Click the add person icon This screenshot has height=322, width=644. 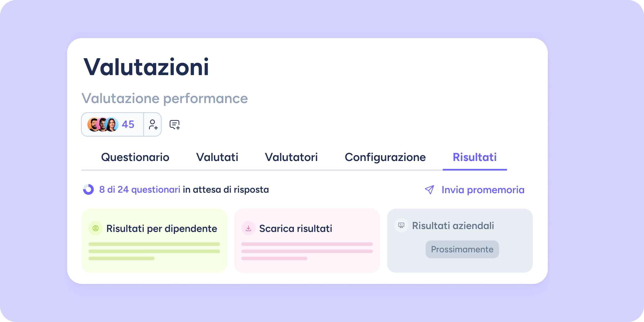[153, 125]
